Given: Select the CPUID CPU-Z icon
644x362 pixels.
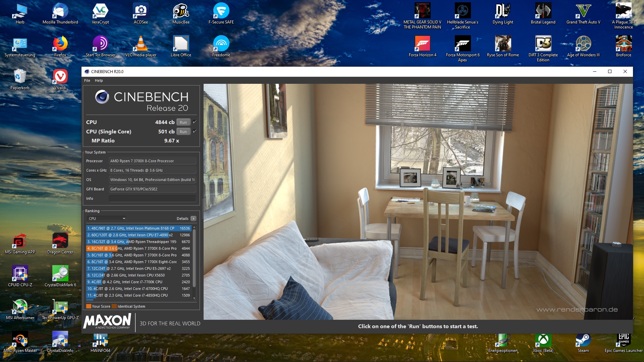Looking at the screenshot, I should [20, 276].
